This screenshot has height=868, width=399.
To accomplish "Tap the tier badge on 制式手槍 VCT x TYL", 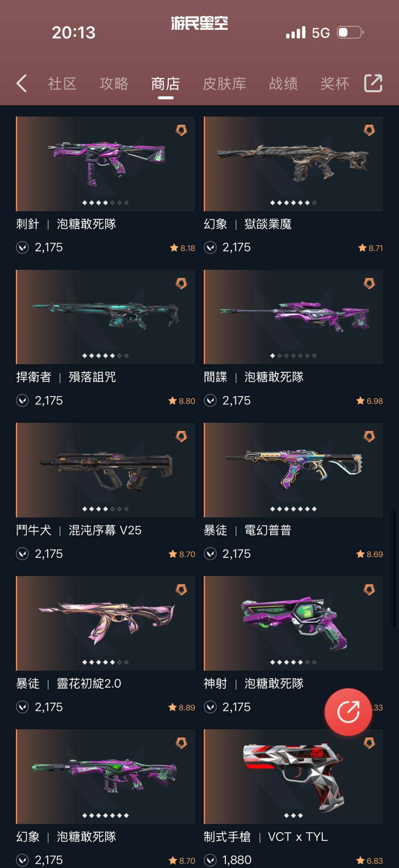I will (369, 743).
